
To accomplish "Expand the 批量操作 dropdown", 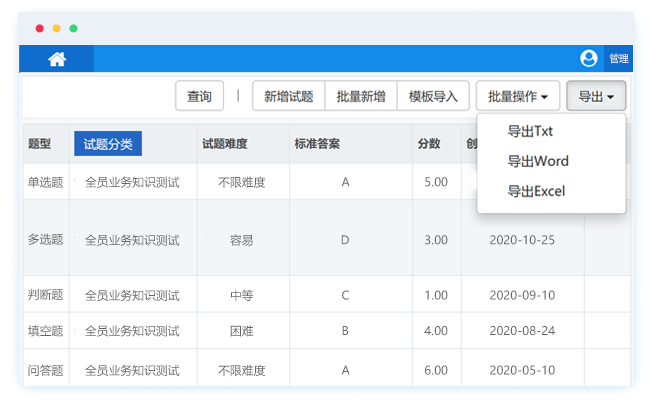I will point(517,97).
